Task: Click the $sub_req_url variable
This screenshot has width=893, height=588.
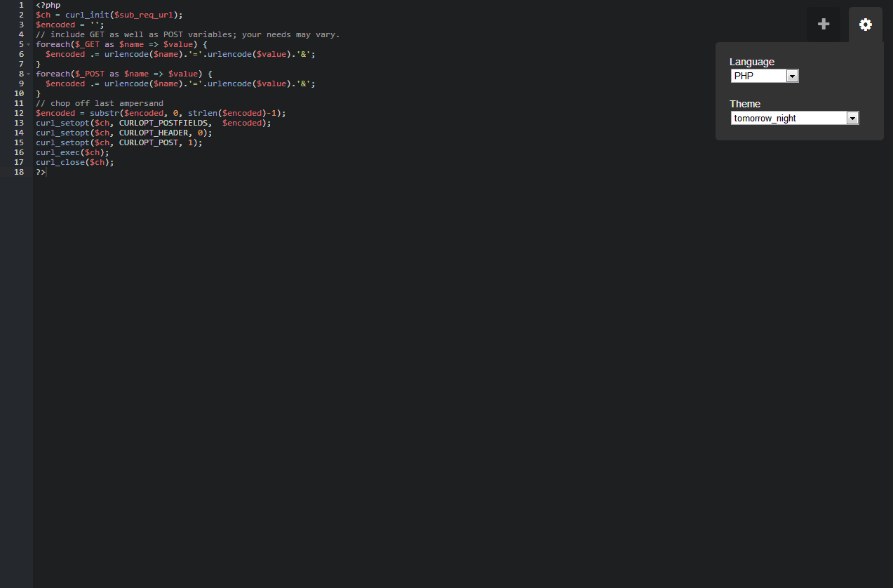Action: coord(144,15)
